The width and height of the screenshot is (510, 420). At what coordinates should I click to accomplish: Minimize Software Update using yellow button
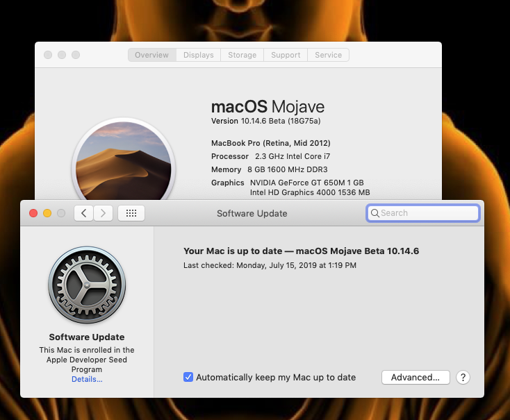47,213
